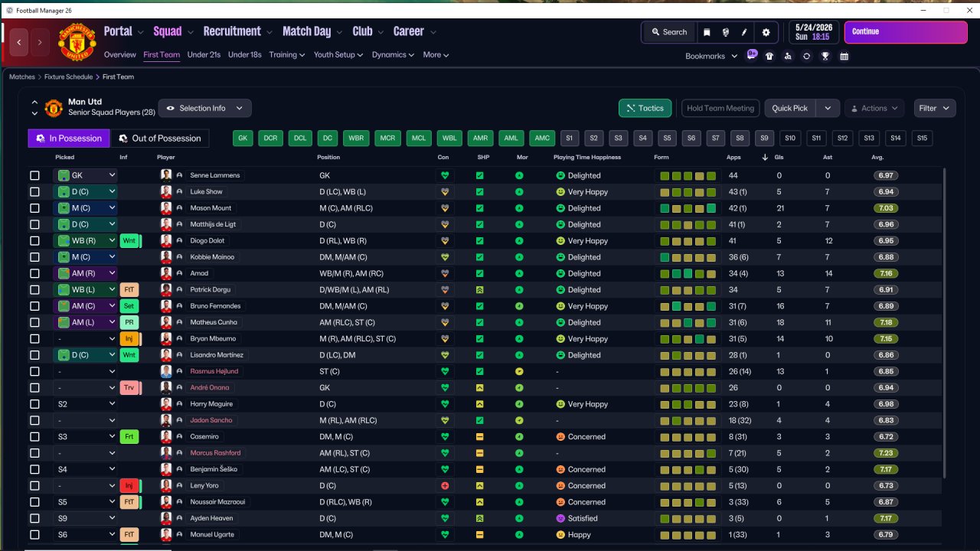The width and height of the screenshot is (980, 551).
Task: Open the Filter dropdown
Action: pyautogui.click(x=935, y=109)
